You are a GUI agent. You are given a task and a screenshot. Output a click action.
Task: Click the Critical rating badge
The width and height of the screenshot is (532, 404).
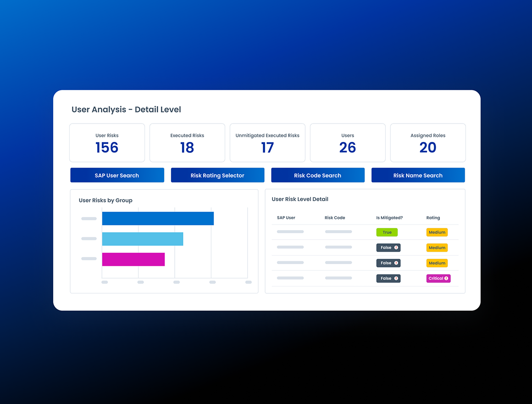click(x=438, y=278)
